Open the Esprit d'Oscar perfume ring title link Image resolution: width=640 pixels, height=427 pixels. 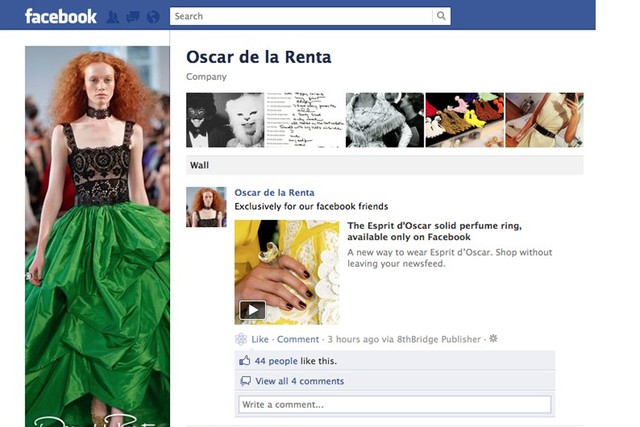pos(434,231)
